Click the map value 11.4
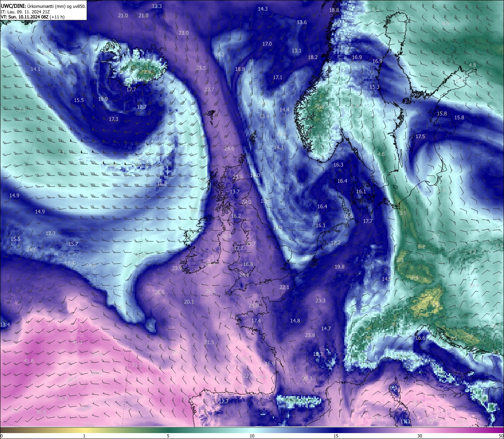 tap(69, 263)
